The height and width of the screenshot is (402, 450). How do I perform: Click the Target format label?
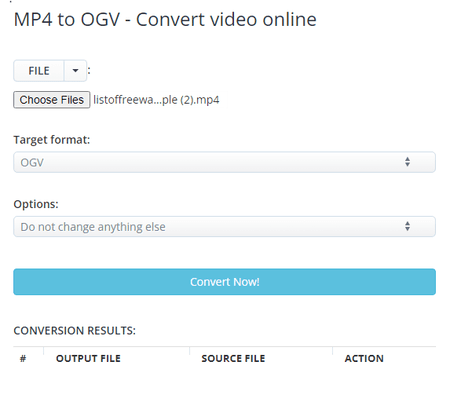(x=52, y=140)
